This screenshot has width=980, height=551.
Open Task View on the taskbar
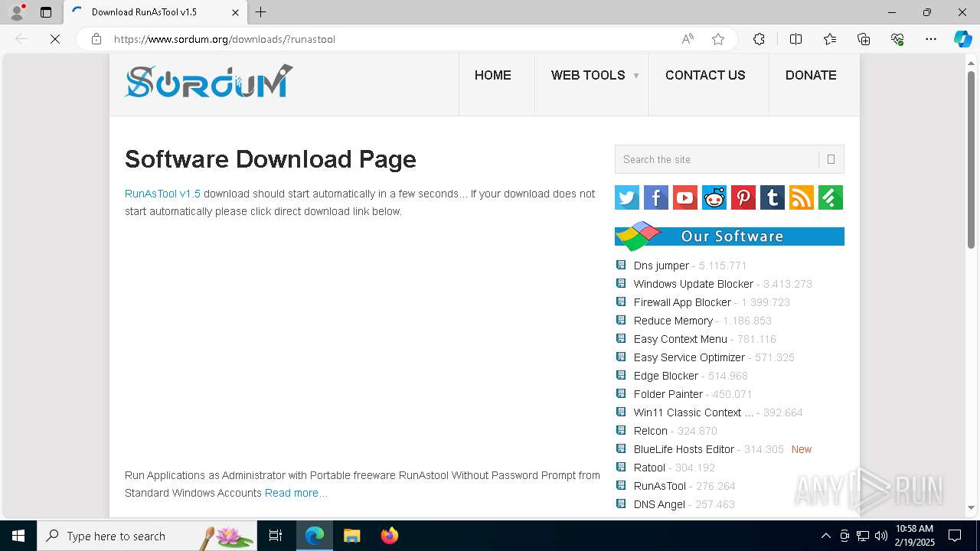276,536
